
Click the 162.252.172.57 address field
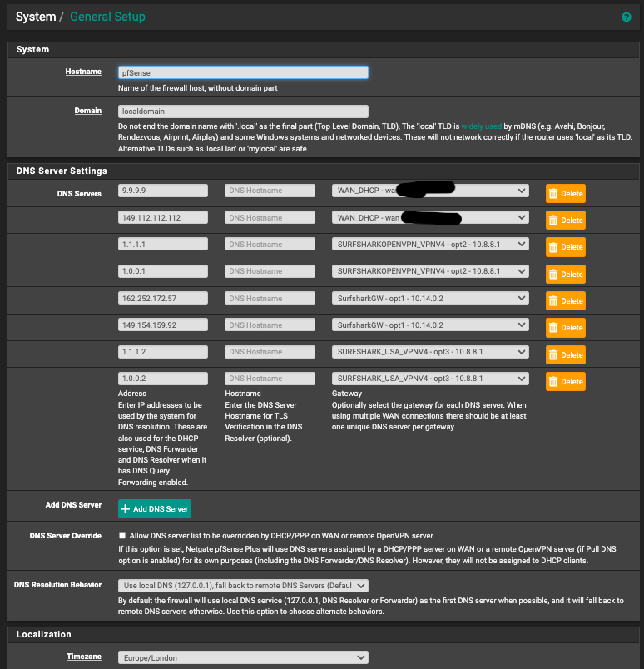pos(163,298)
